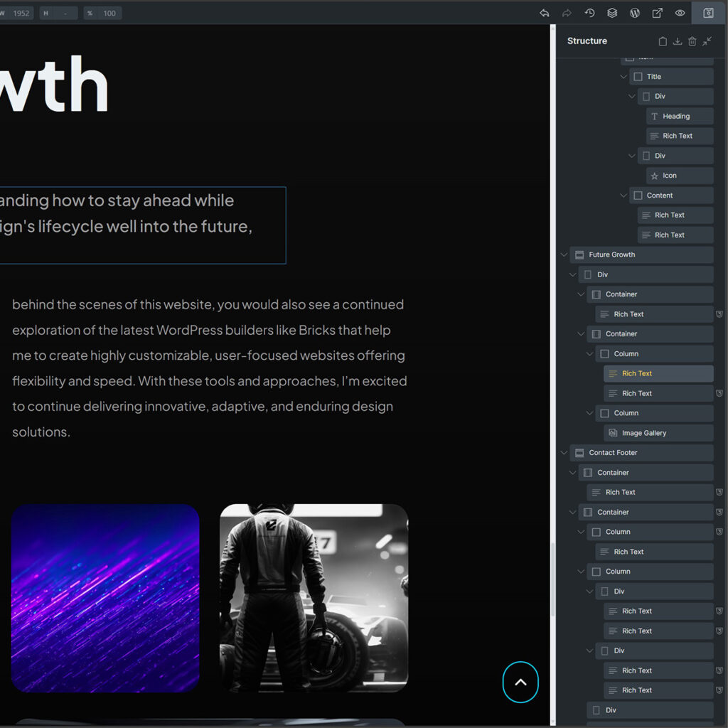This screenshot has height=728, width=728.
Task: Open page in new tab icon
Action: [x=658, y=13]
